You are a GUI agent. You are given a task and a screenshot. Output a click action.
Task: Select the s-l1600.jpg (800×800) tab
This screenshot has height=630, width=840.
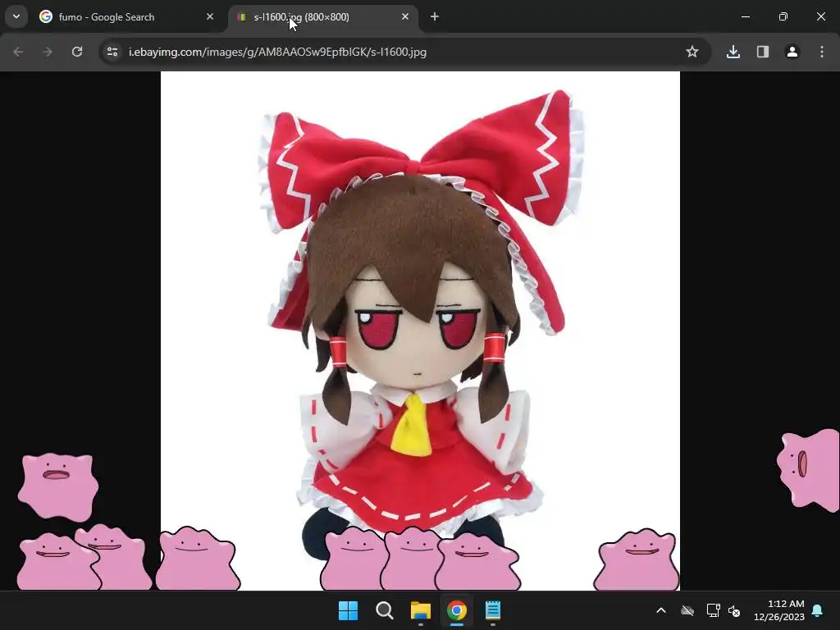point(323,17)
